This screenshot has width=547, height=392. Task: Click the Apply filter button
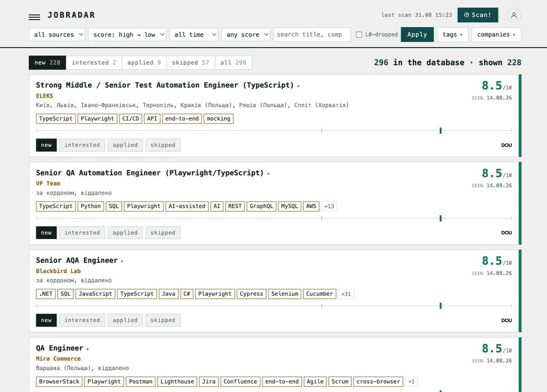tap(417, 35)
